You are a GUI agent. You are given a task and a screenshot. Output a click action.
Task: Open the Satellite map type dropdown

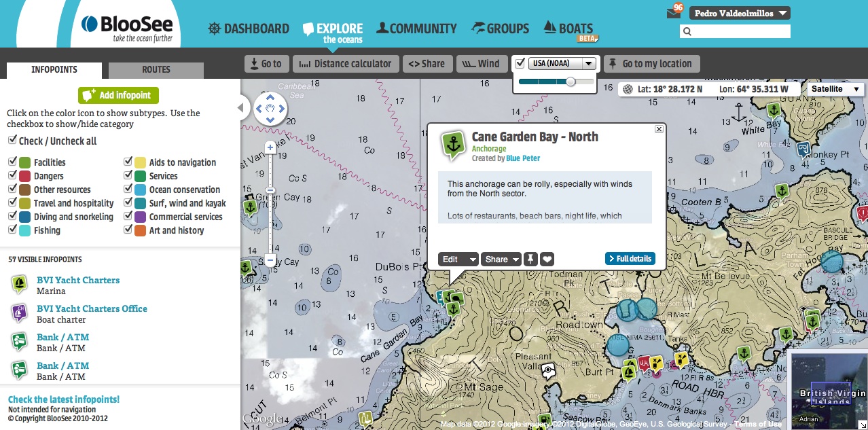[835, 89]
